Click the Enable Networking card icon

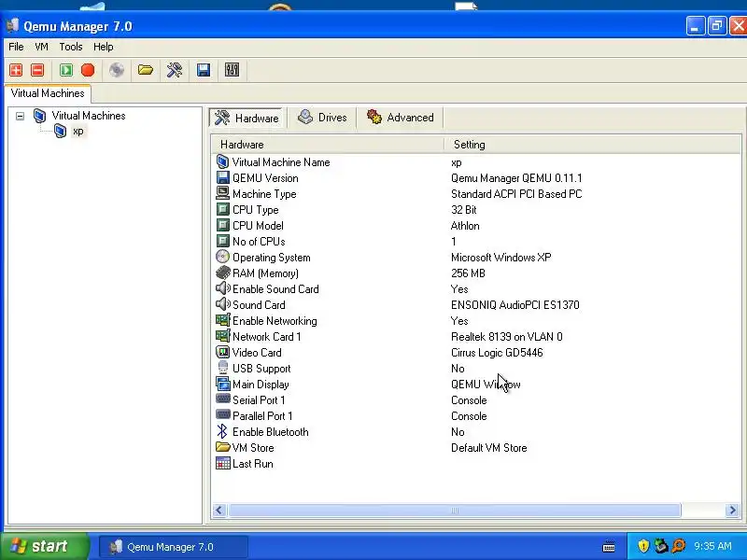pos(222,320)
